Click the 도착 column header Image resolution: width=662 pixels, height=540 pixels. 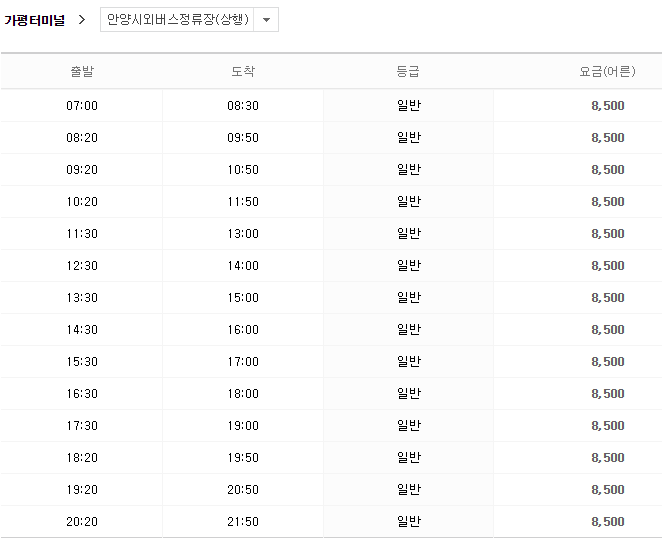click(x=243, y=71)
